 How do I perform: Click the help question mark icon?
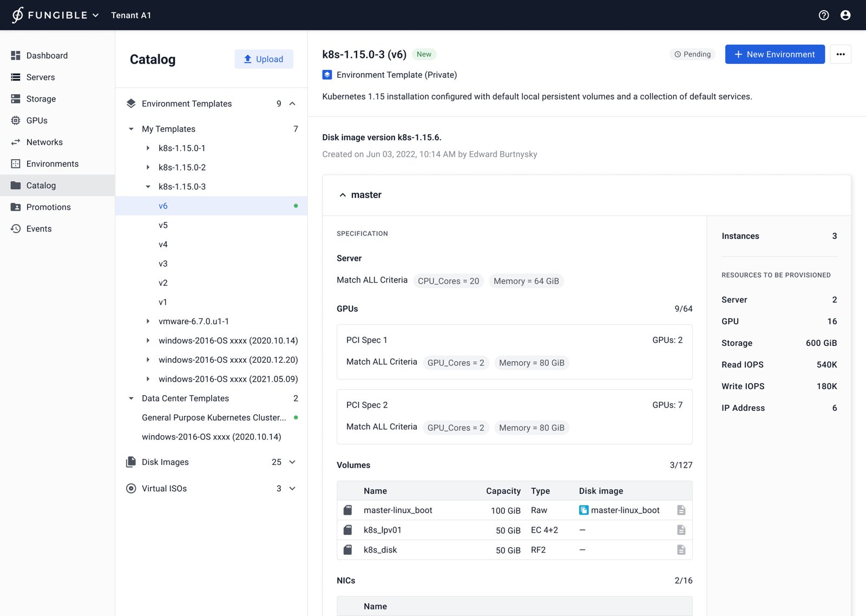click(824, 15)
